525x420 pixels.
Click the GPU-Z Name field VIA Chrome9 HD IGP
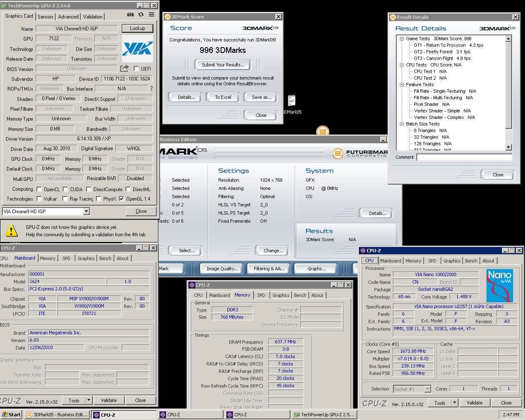(77, 29)
